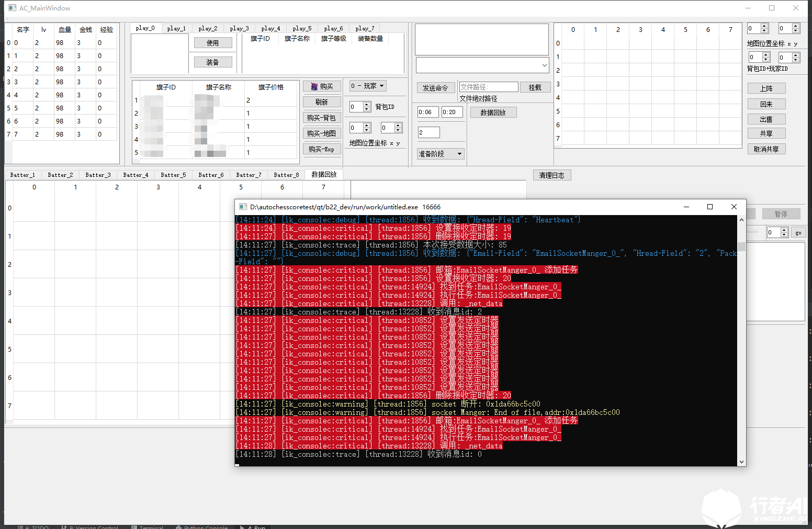Click the console window title bar icon

[243, 207]
